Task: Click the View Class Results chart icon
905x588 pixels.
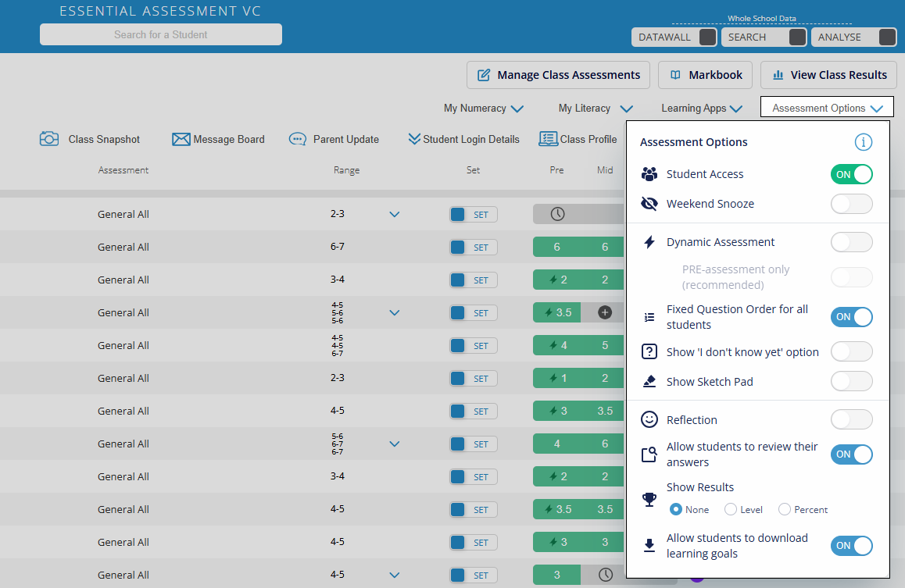Action: (x=778, y=75)
